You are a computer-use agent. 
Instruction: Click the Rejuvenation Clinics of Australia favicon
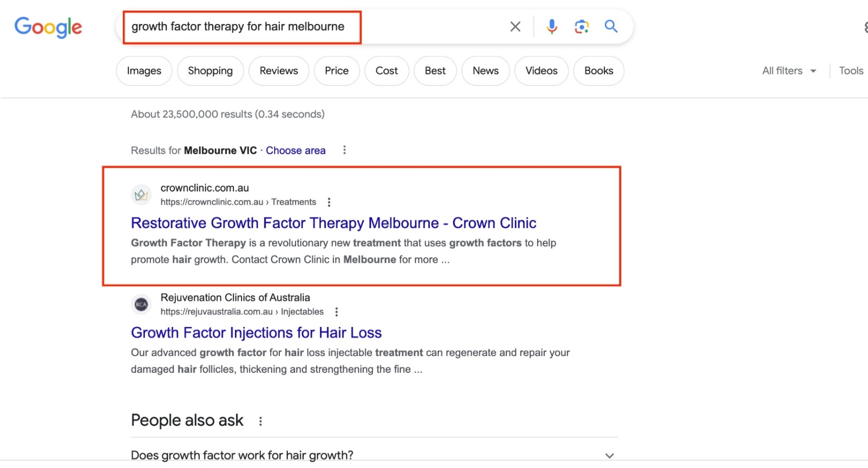coord(141,305)
